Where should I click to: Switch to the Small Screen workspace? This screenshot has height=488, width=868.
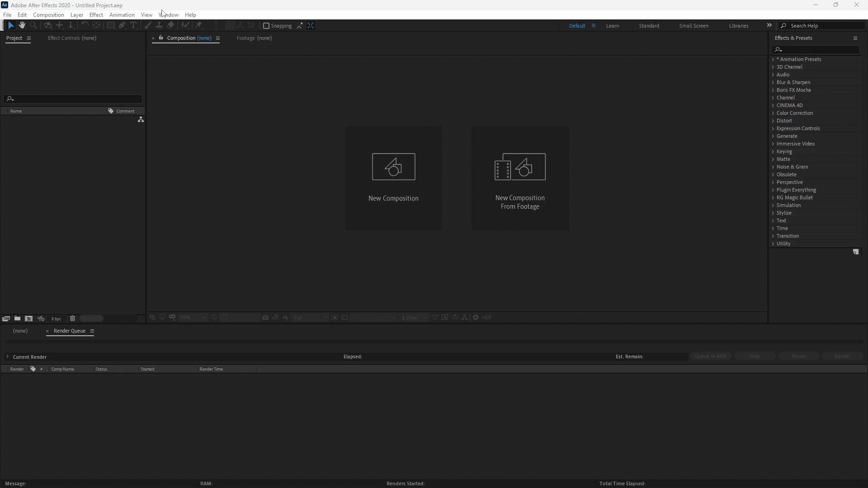click(x=694, y=26)
